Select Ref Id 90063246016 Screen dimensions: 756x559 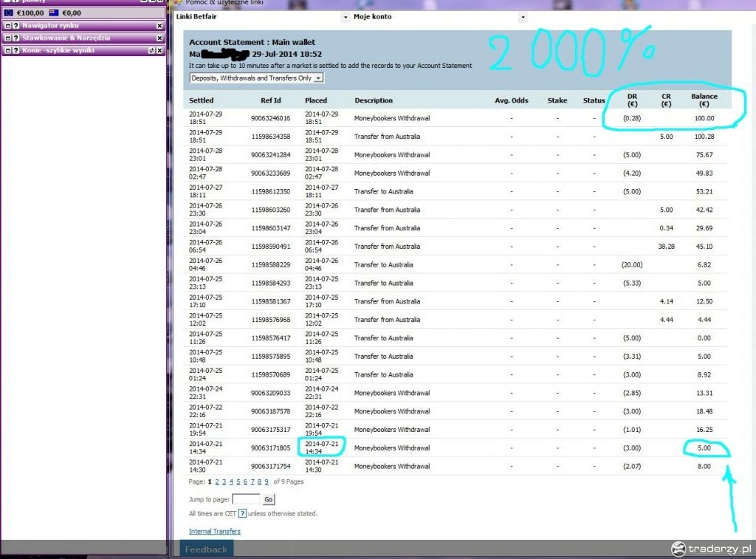coord(270,118)
